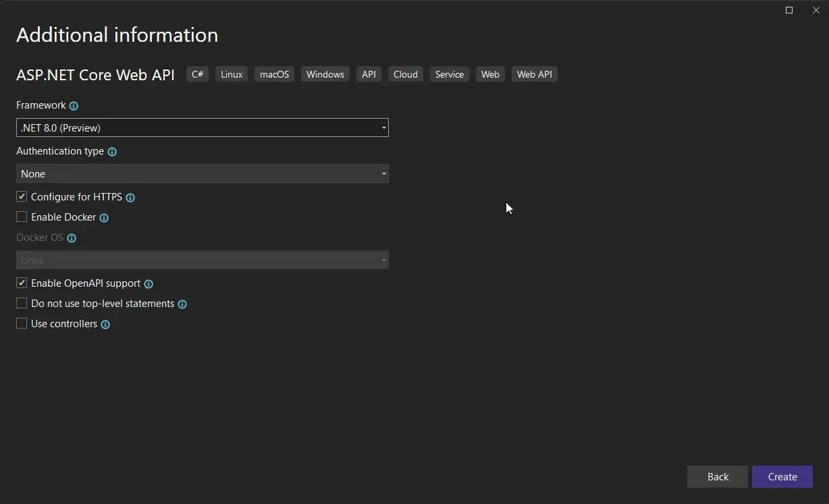Uncheck Configure for HTTPS
This screenshot has width=829, height=504.
[x=21, y=196]
